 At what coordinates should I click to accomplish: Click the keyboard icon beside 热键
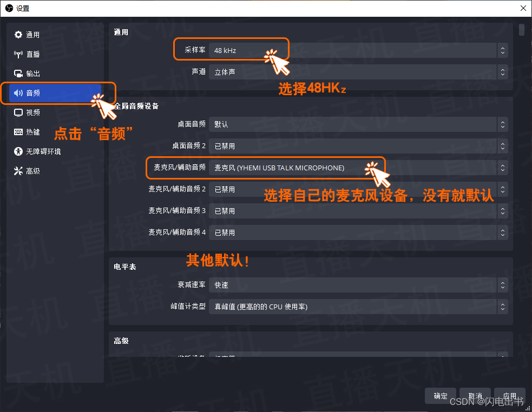18,132
